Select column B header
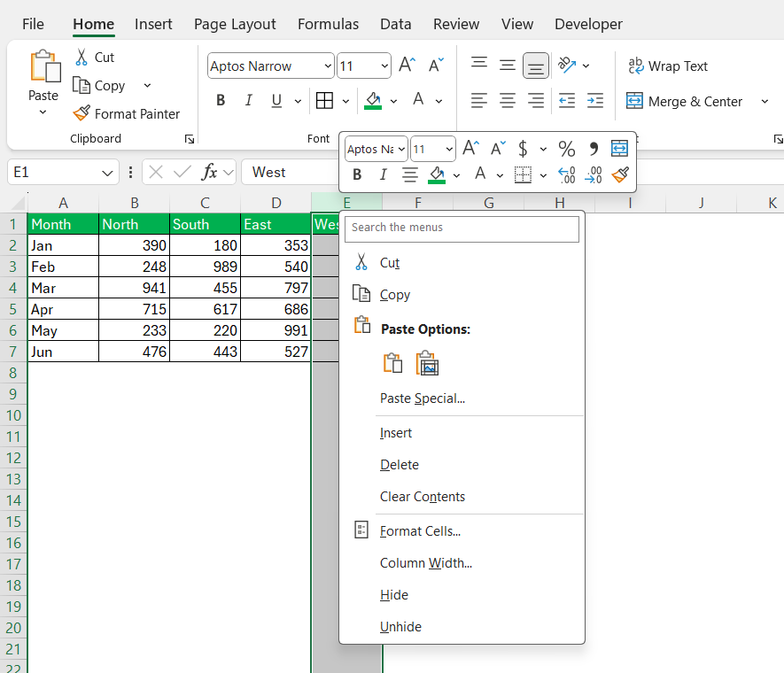The image size is (784, 673). 134,203
